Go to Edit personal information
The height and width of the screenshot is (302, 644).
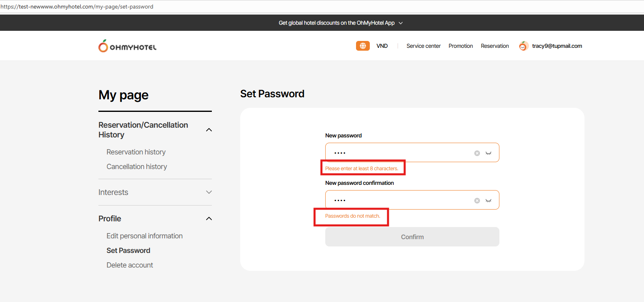click(x=145, y=236)
